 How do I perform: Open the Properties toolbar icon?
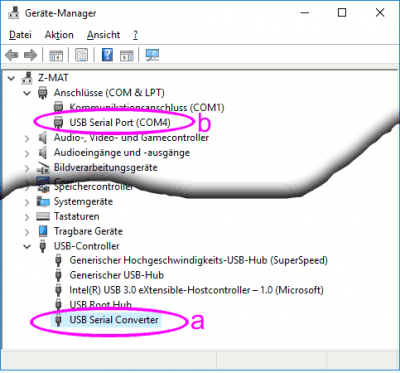82,55
